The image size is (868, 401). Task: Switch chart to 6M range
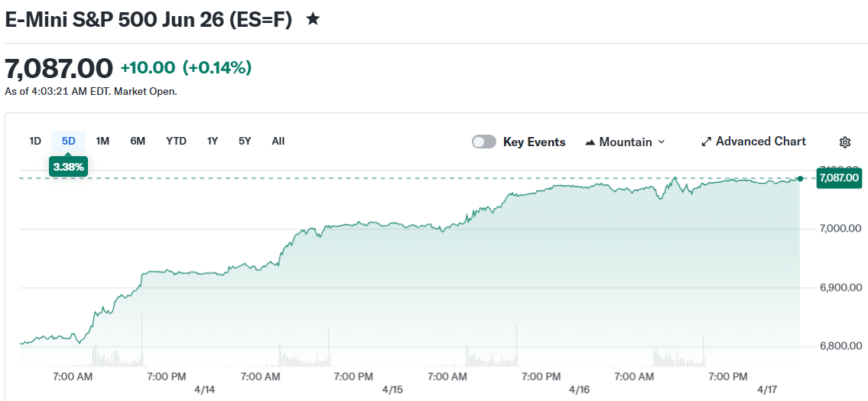point(138,142)
